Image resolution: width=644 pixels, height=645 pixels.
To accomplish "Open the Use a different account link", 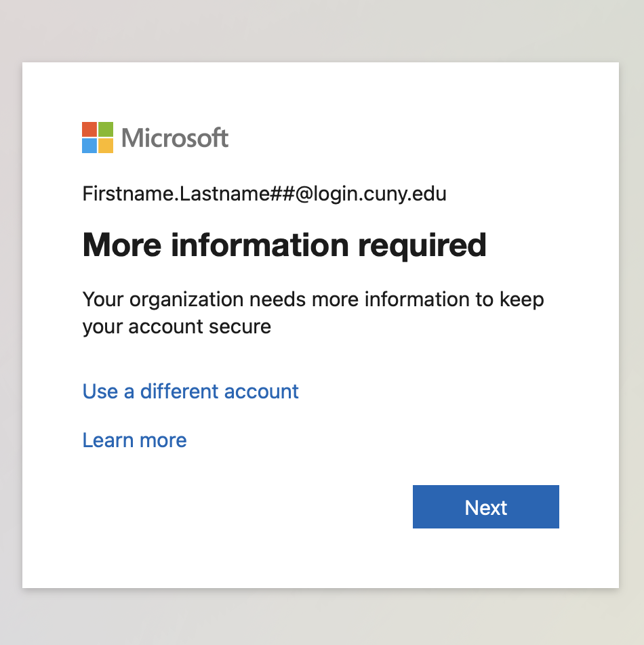I will (190, 391).
